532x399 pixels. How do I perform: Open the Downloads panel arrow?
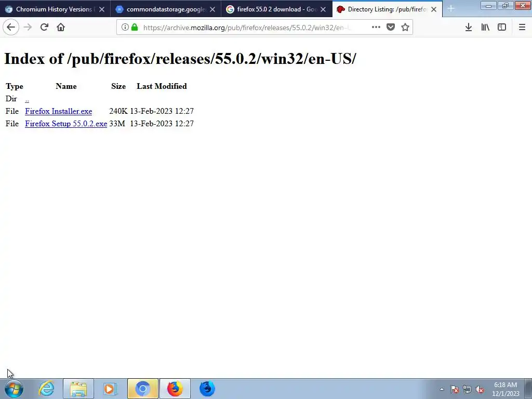[469, 27]
